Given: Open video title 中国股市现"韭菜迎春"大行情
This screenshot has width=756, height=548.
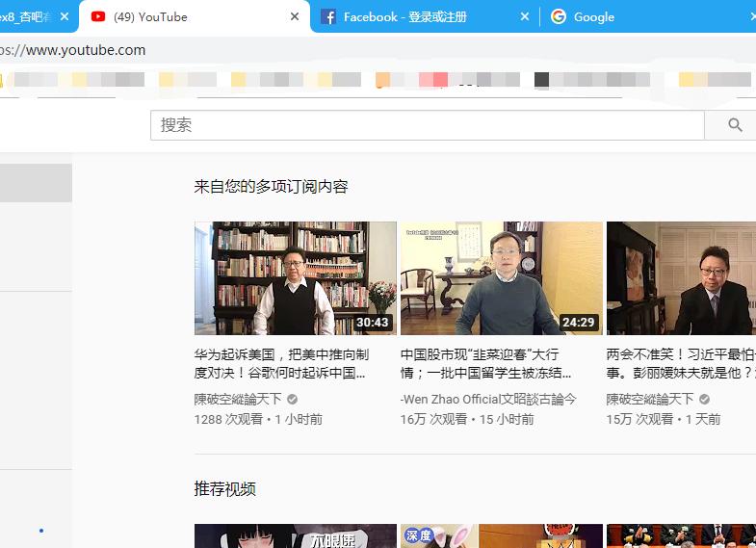Looking at the screenshot, I should 486,364.
